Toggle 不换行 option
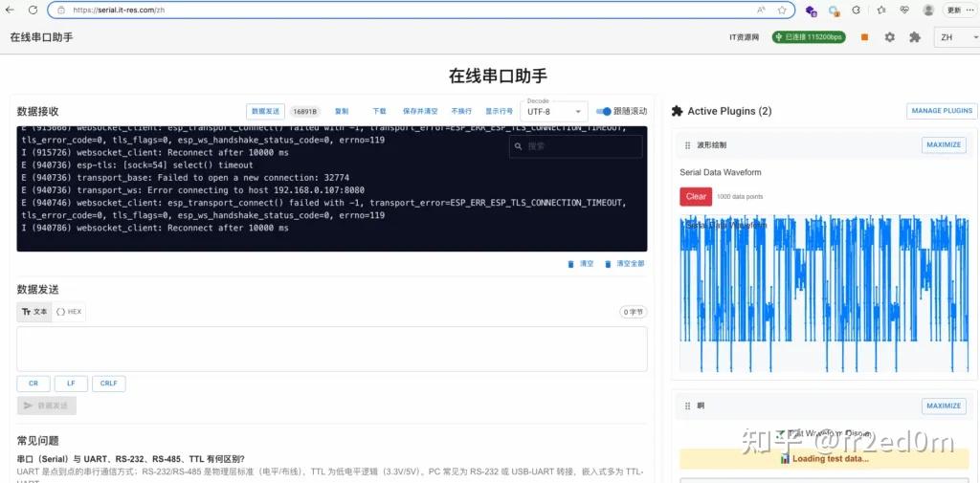The width and height of the screenshot is (980, 483). click(461, 111)
